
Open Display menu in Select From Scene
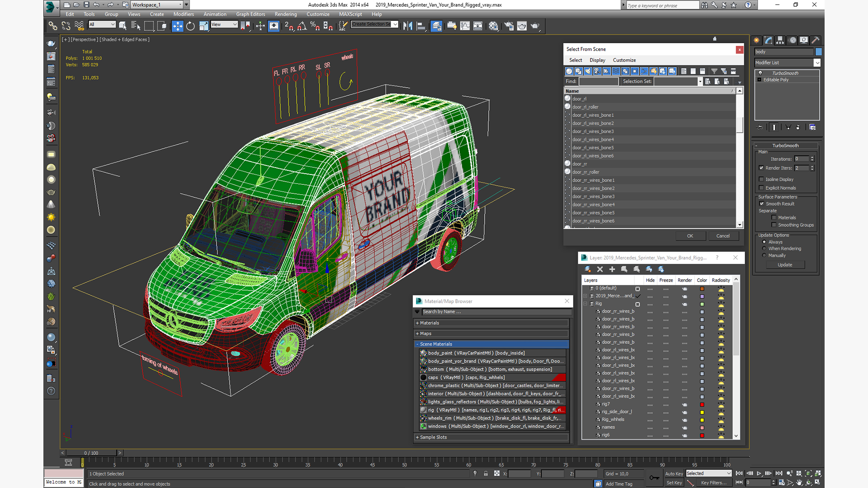tap(597, 60)
